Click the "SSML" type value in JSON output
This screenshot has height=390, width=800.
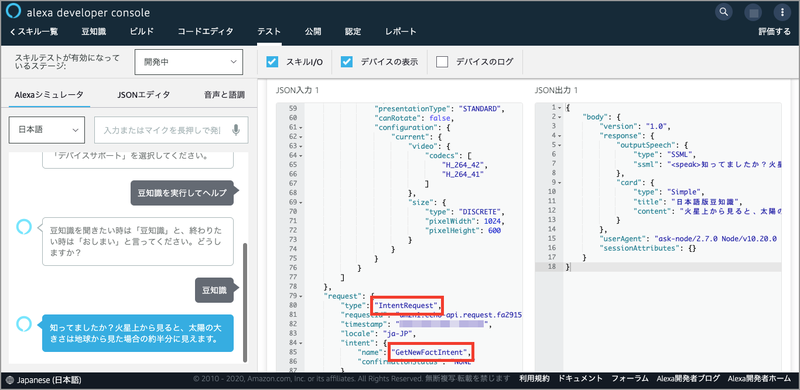point(680,155)
